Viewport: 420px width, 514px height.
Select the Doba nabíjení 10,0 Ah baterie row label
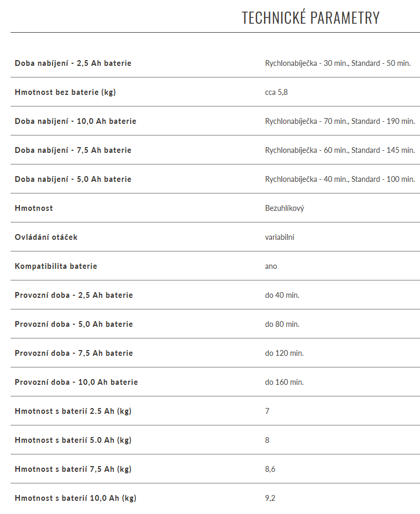[x=75, y=121]
